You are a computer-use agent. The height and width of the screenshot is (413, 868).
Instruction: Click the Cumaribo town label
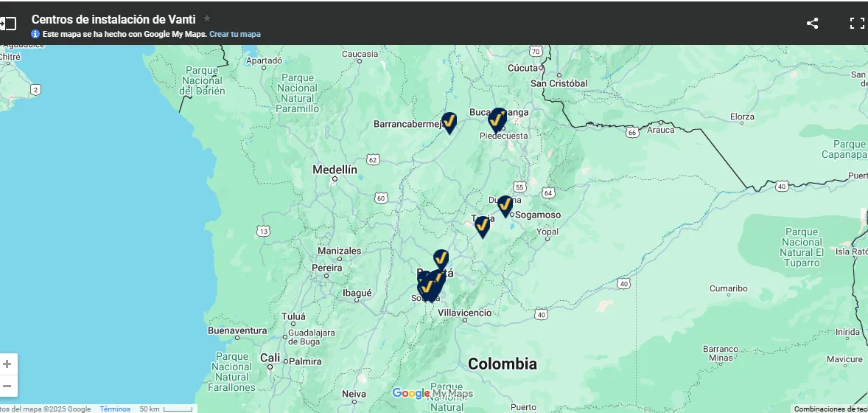(x=729, y=288)
